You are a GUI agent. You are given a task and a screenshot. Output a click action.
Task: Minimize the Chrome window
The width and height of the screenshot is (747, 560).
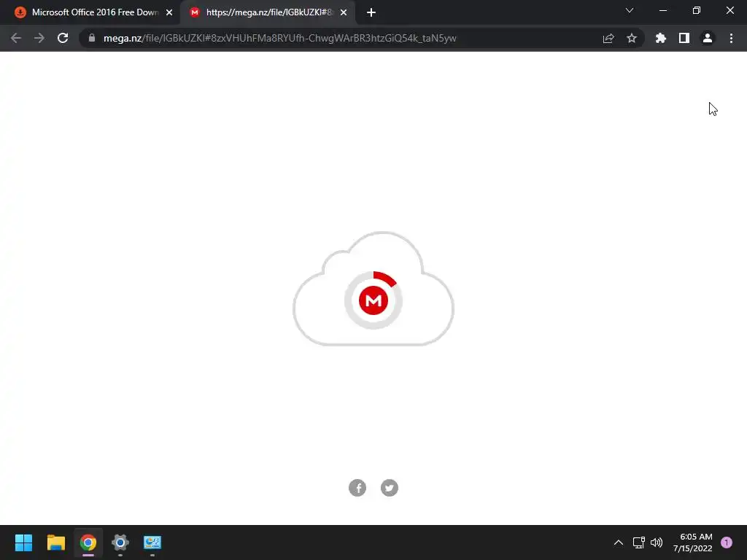coord(662,10)
